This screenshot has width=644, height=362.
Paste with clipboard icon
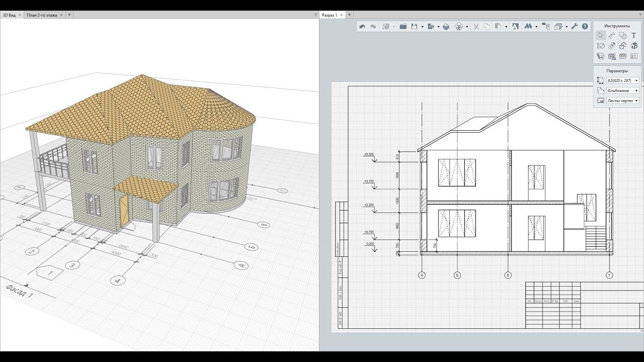point(498,27)
